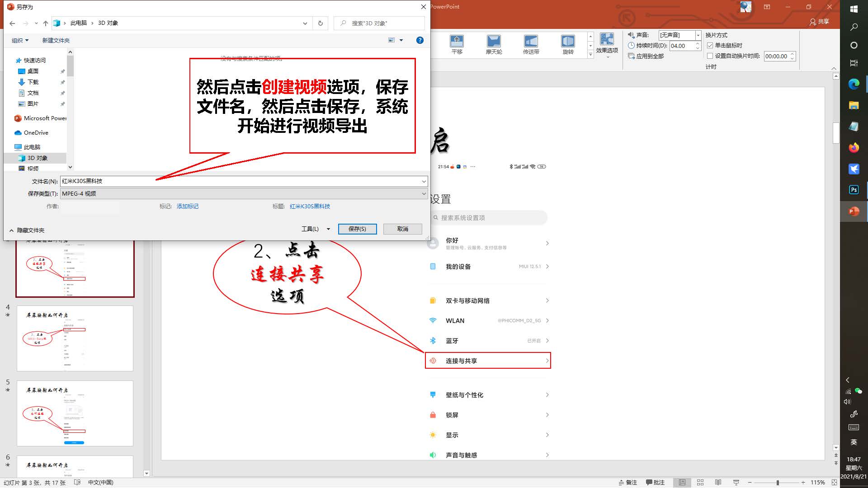
Task: Select 桌面 in navigation pane
Action: click(x=33, y=71)
